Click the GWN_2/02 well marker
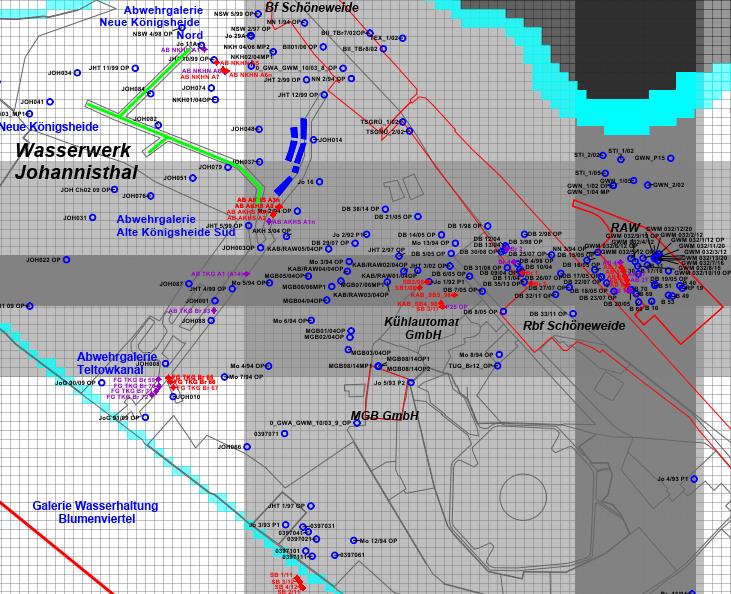The image size is (731, 594). (648, 185)
